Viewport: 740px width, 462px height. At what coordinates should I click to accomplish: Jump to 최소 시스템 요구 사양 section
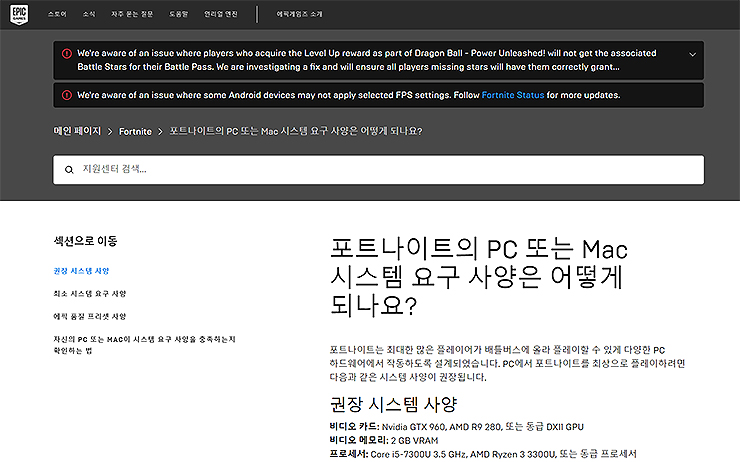point(90,294)
